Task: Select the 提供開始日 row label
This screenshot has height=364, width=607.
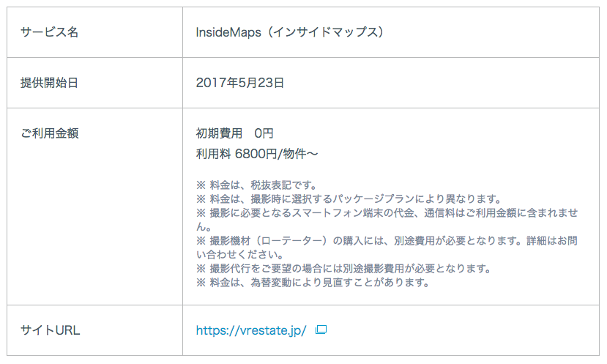Action: pos(49,82)
